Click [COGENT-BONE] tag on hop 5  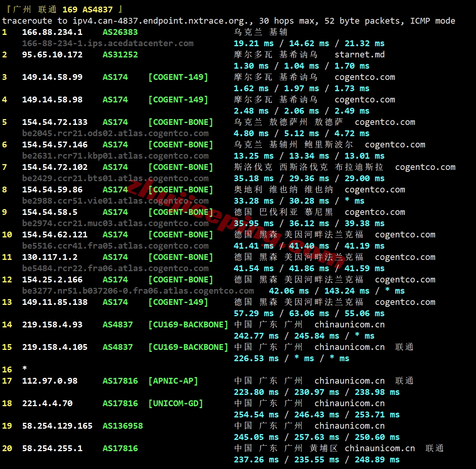tap(181, 122)
